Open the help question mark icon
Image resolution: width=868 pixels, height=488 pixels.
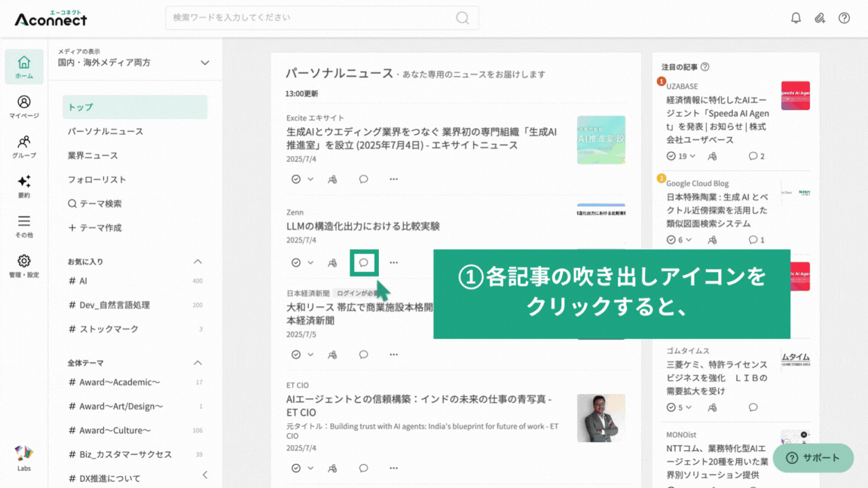pyautogui.click(x=844, y=18)
